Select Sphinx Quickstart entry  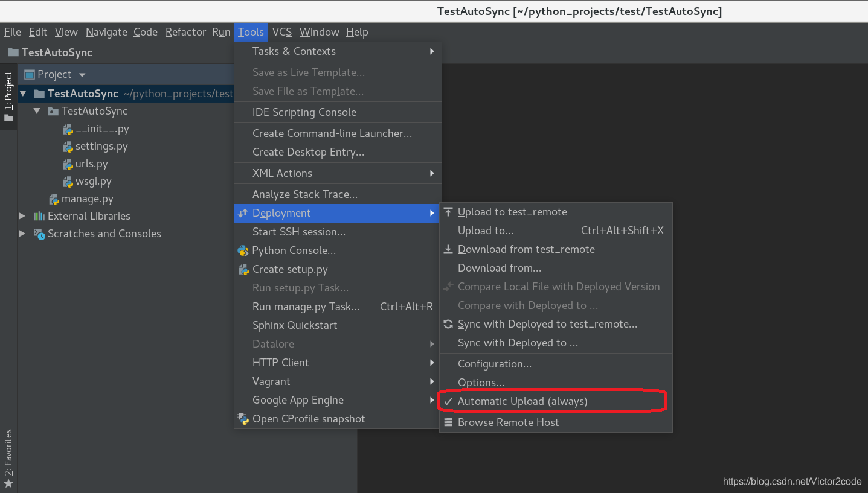(338, 325)
